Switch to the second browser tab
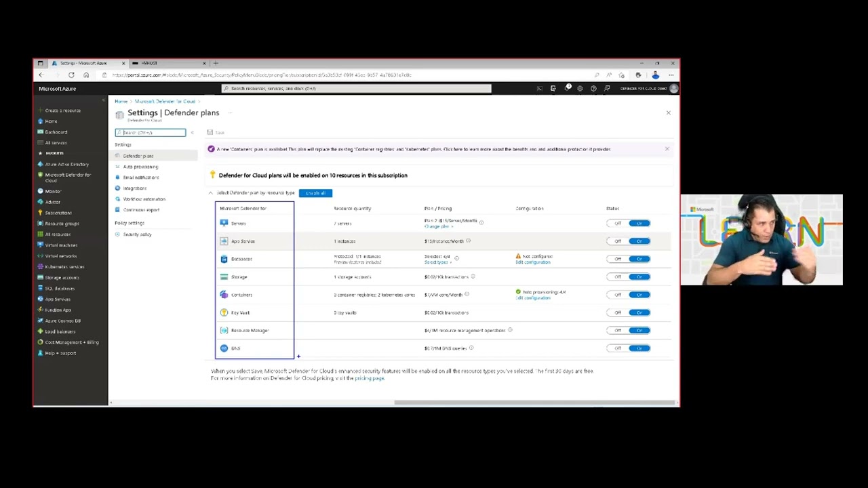Image resolution: width=868 pixels, height=488 pixels. coord(168,63)
